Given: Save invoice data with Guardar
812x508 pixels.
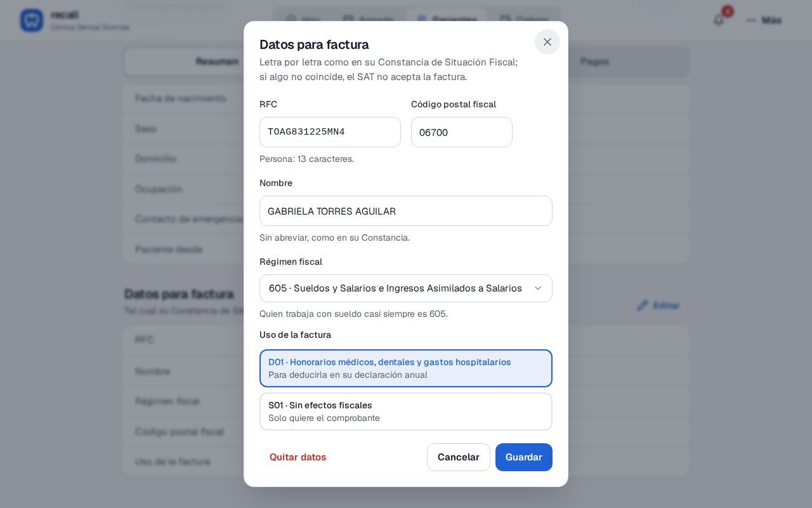Looking at the screenshot, I should [524, 457].
